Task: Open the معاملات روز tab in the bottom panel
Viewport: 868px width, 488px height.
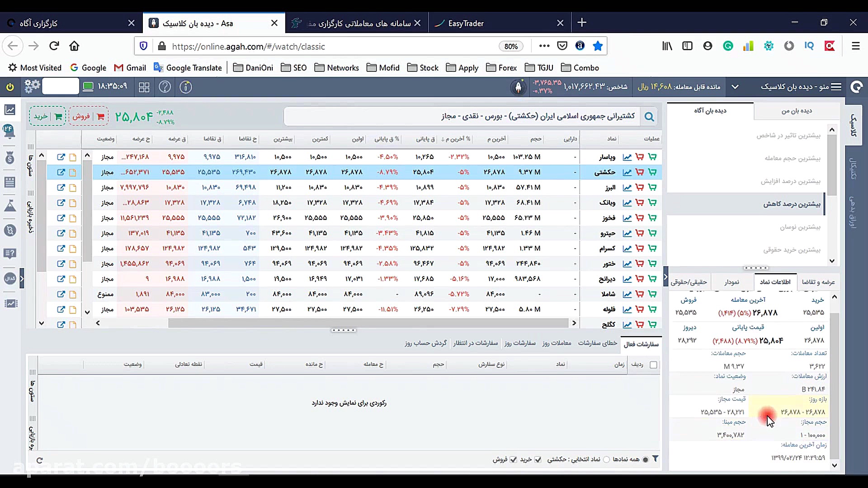Action: [x=557, y=343]
